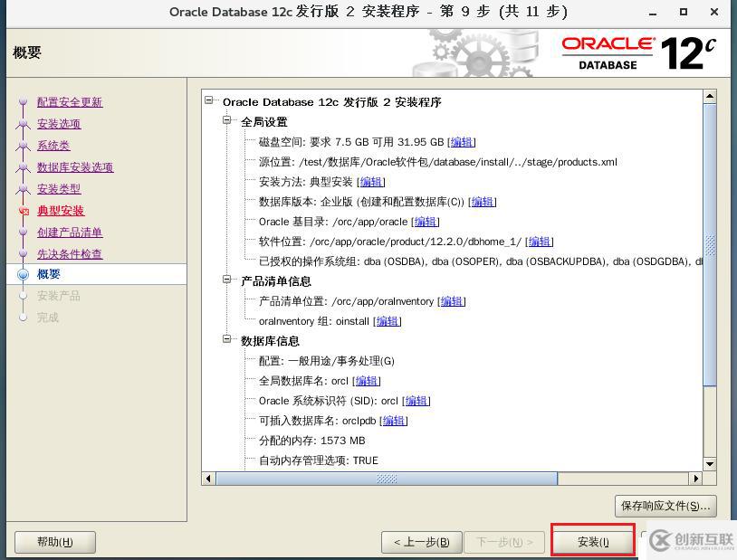Click the 配置安全更新 step marker icon

click(x=23, y=102)
